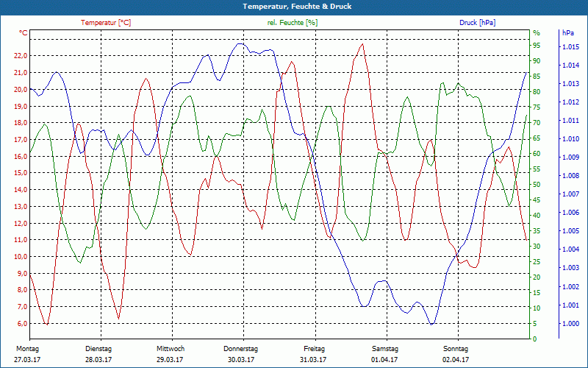Click the '15,0' temperature axis value
Viewport: 588px width, 368px height.
(x=21, y=173)
